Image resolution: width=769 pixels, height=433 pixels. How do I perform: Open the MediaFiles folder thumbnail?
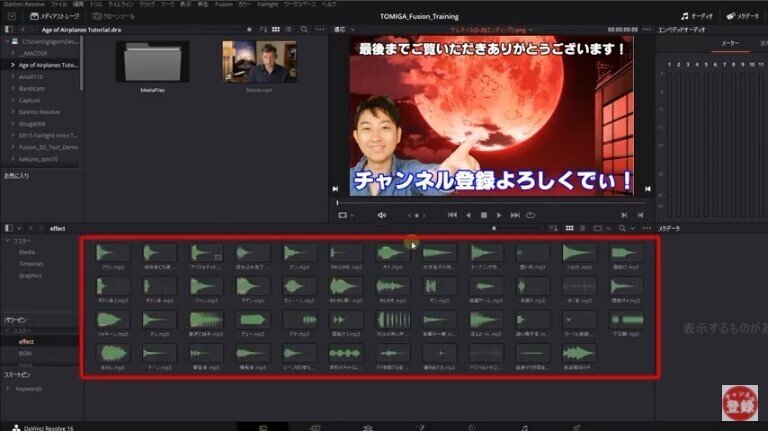click(x=153, y=61)
